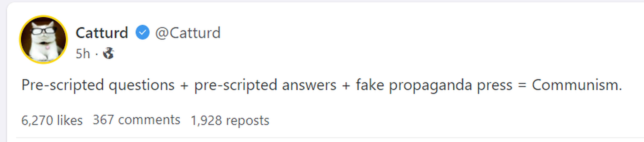Show the 1,928 reposts list

click(x=230, y=120)
